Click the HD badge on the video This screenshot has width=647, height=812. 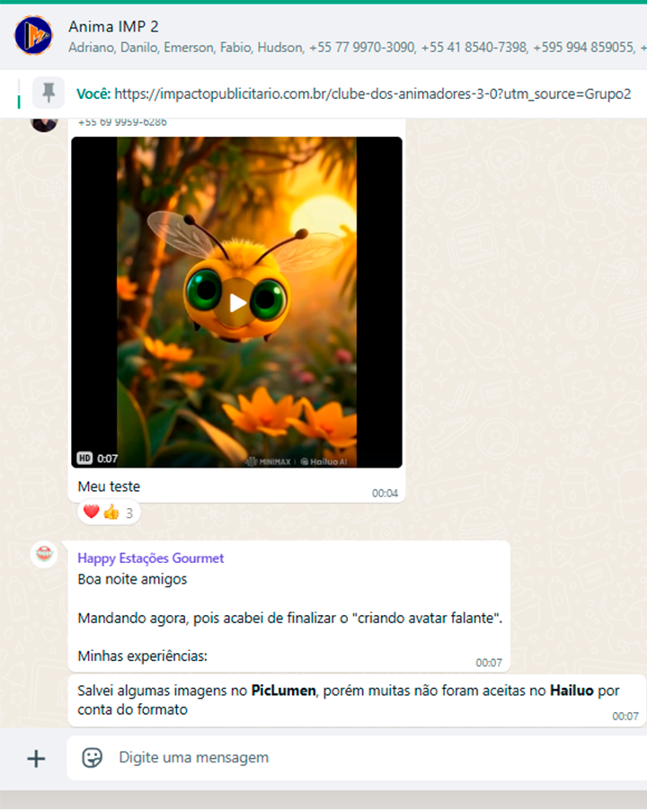84,458
